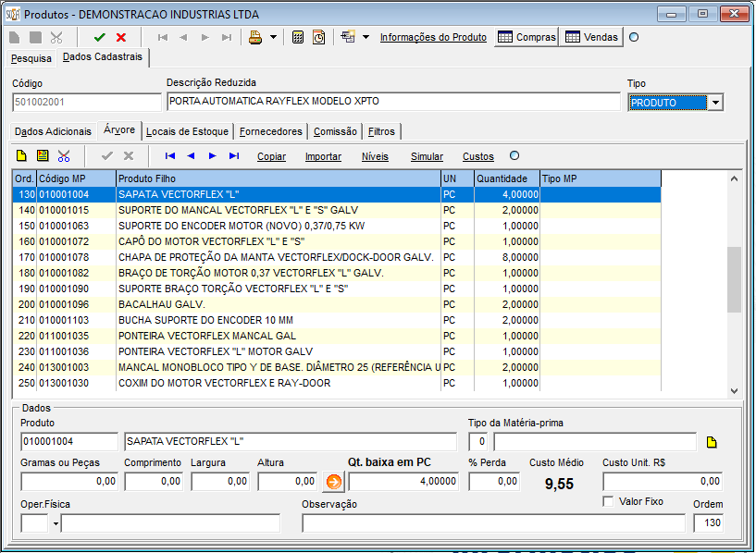Select the BACALHAU GALV. row in the grid

click(x=278, y=304)
